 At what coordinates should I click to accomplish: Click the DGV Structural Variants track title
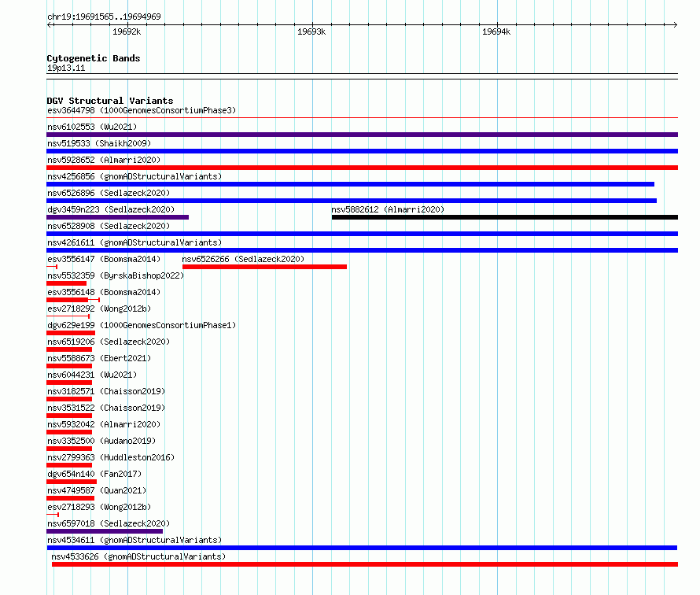110,101
